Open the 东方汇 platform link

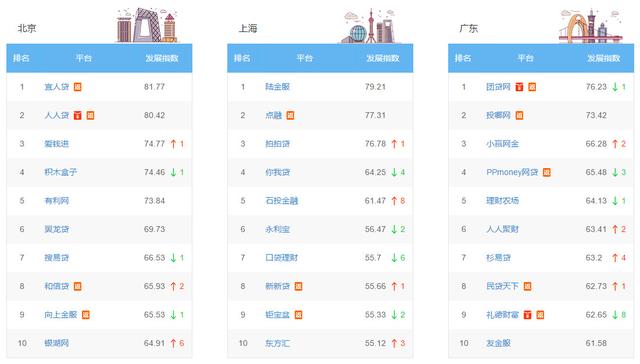278,343
